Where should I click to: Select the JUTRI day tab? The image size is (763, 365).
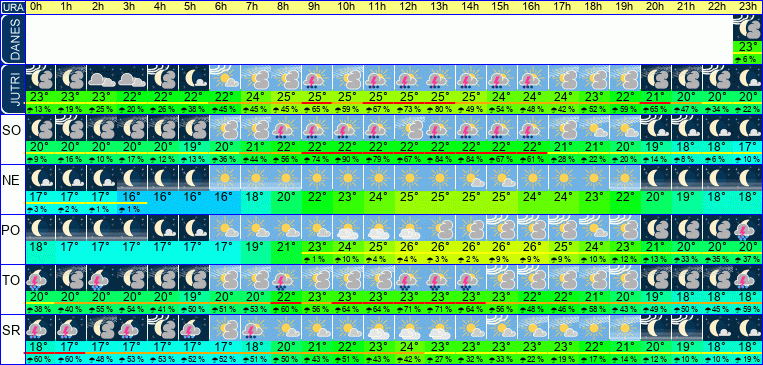(x=12, y=90)
